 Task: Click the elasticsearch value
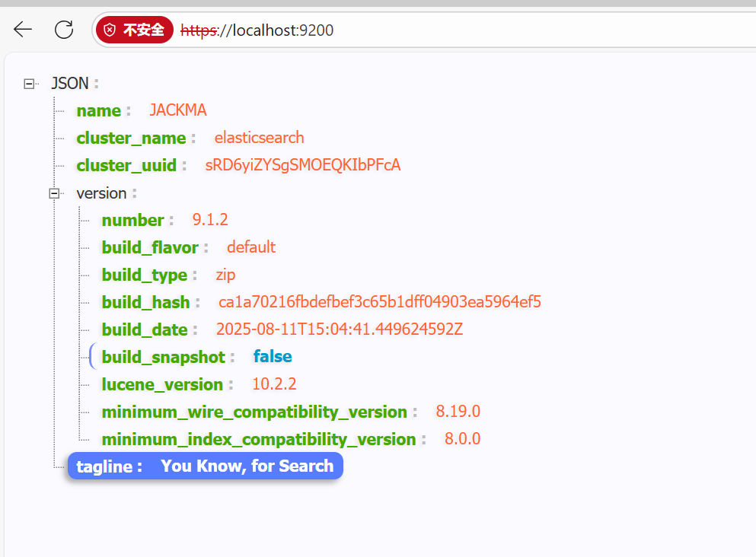260,138
